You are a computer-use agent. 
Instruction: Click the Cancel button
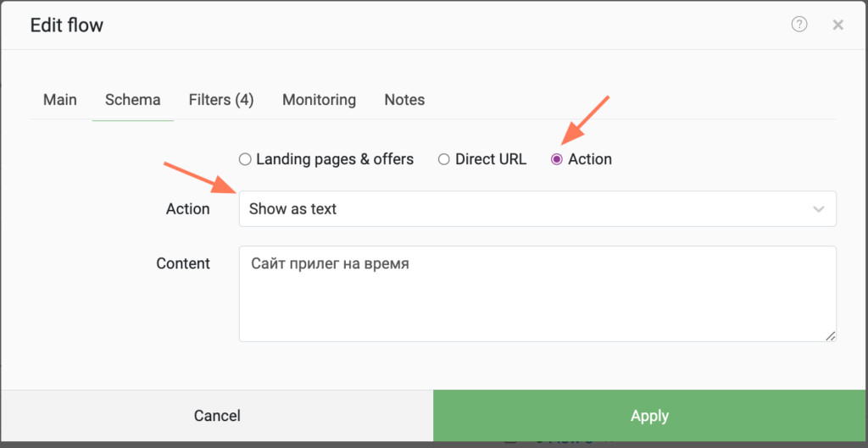click(x=217, y=415)
